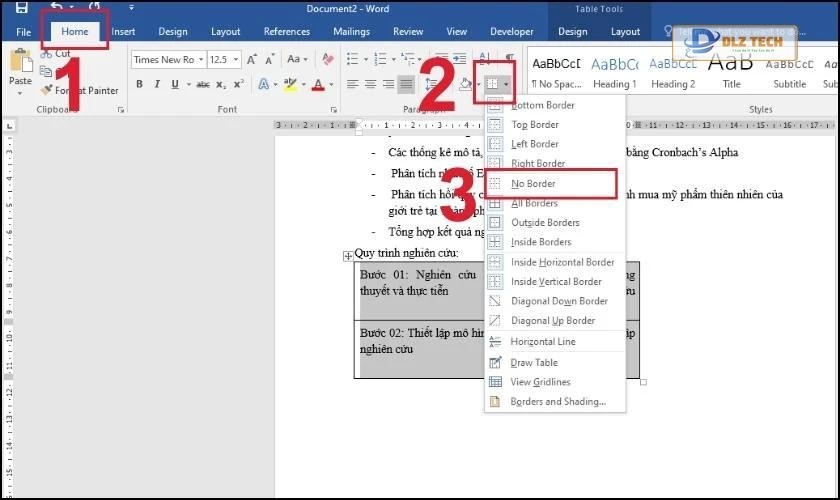Open the Borders dropdown arrow
Viewport: 840px width, 500px height.
(508, 84)
